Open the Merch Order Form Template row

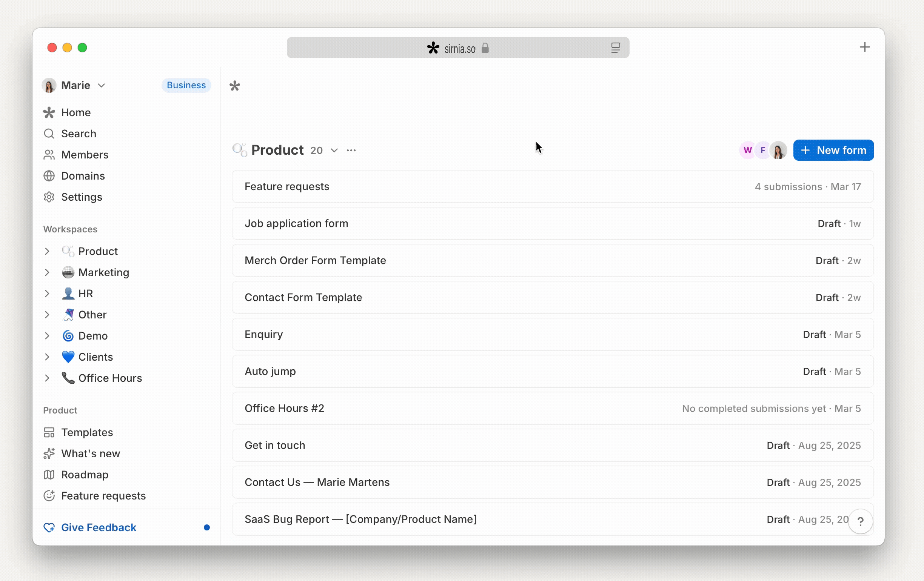553,260
